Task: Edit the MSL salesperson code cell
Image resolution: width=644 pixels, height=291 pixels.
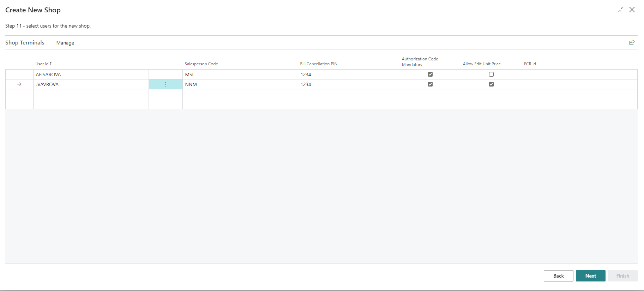Action: pyautogui.click(x=240, y=75)
